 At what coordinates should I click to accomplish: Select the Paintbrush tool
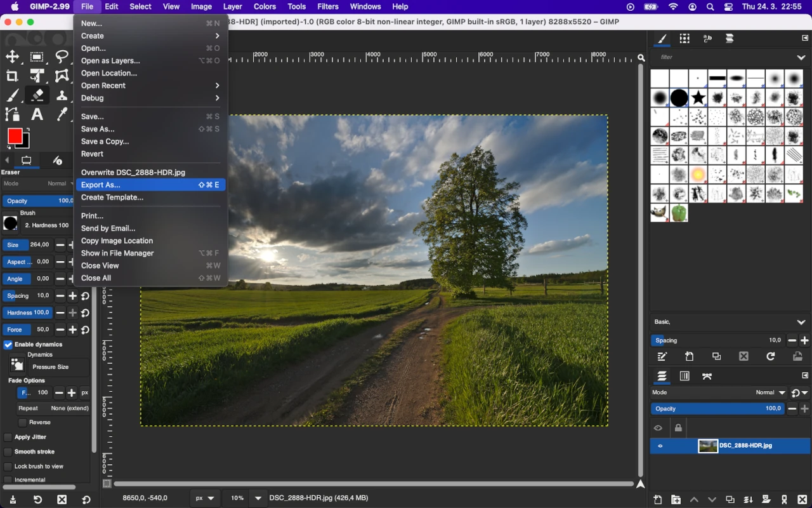point(11,95)
